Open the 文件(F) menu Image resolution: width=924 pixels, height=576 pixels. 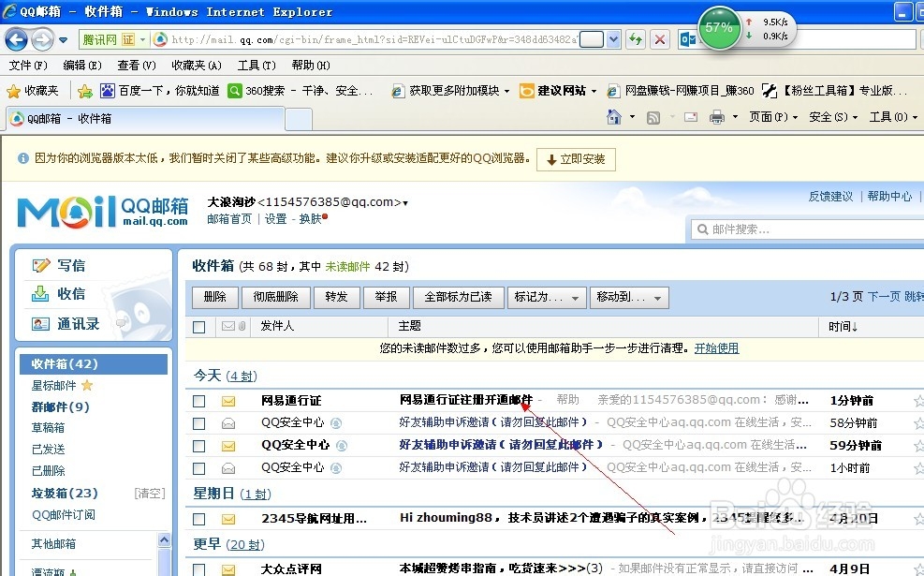tap(28, 66)
